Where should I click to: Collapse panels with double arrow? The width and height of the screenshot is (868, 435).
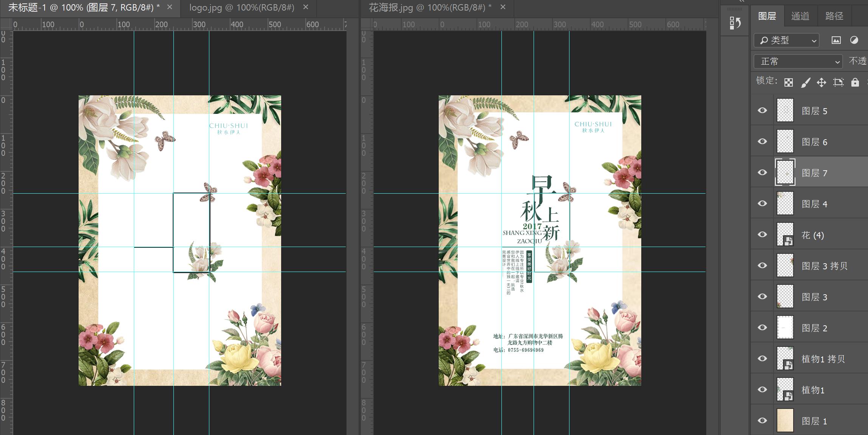pos(741,1)
